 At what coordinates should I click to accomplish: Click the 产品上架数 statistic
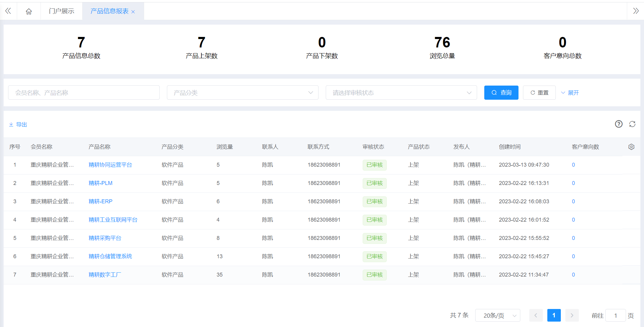[201, 47]
